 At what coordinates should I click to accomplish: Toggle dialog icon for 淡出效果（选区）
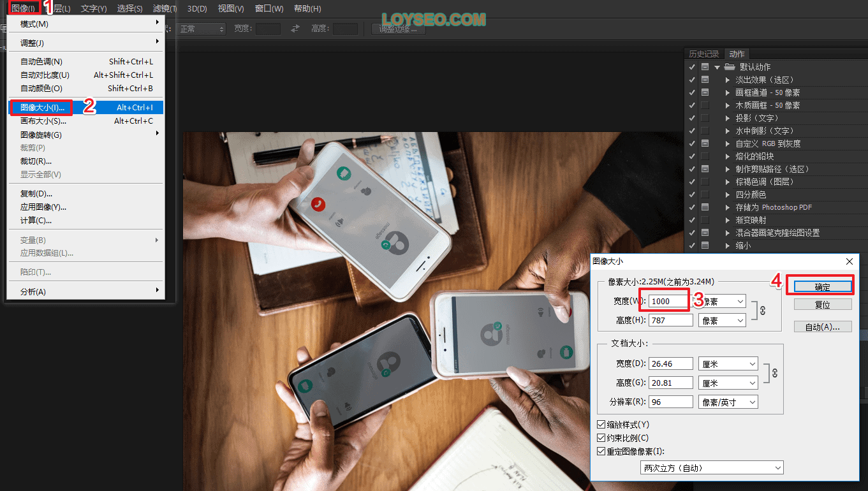click(x=705, y=80)
